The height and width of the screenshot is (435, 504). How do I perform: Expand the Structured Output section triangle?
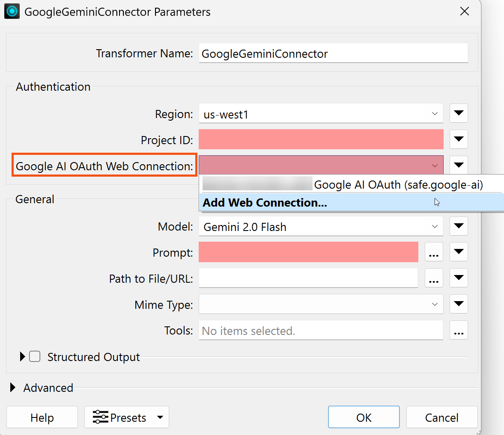click(22, 357)
